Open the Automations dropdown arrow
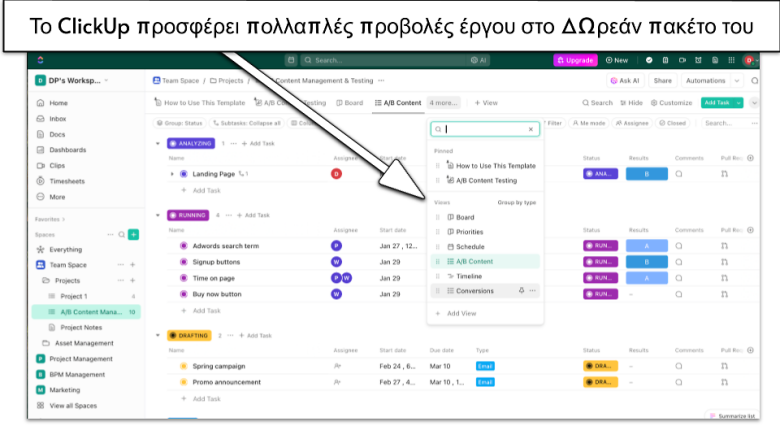 [x=737, y=81]
